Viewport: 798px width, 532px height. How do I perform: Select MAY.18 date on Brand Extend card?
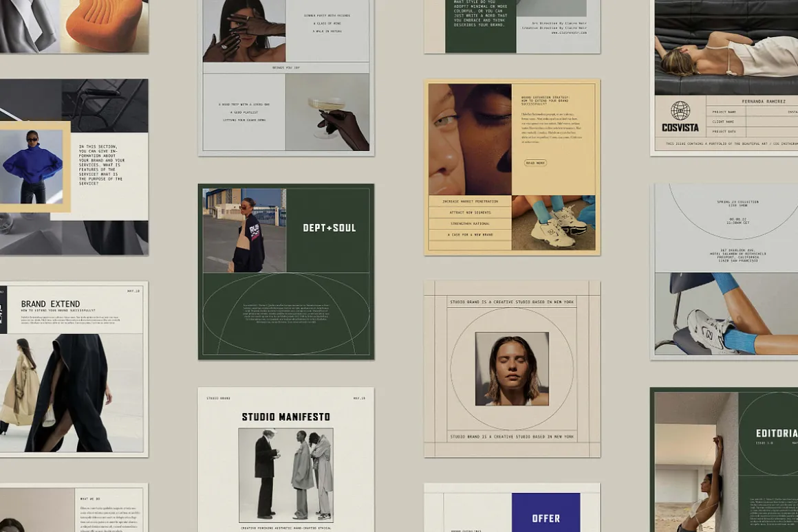pos(133,291)
